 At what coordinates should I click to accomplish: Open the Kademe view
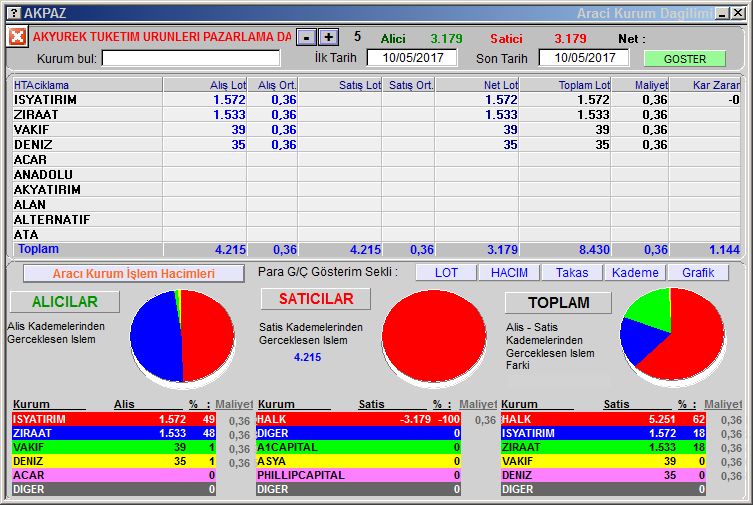coord(635,273)
